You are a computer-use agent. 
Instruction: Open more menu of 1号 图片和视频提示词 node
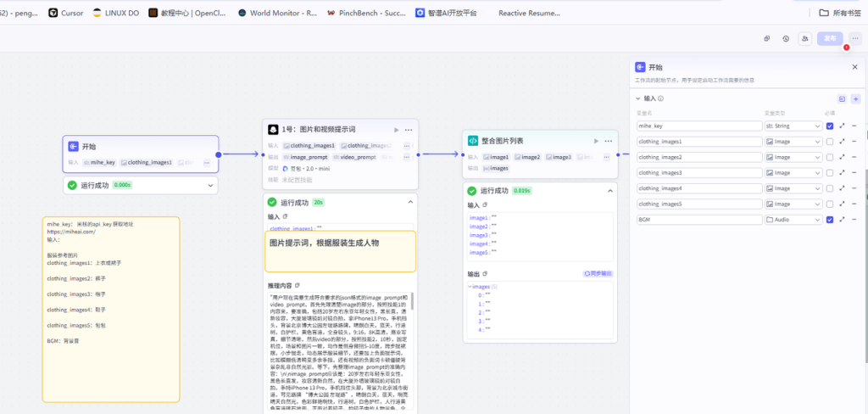click(409, 130)
